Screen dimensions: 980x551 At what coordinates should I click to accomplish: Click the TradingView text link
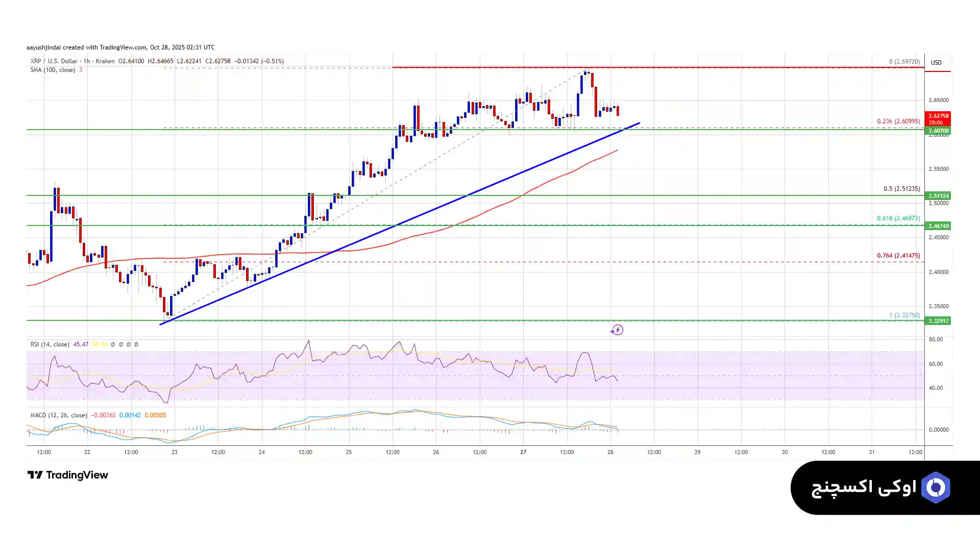tap(77, 475)
